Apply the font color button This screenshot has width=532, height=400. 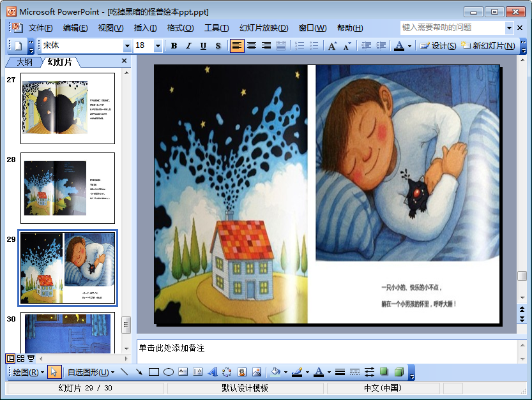coord(399,46)
